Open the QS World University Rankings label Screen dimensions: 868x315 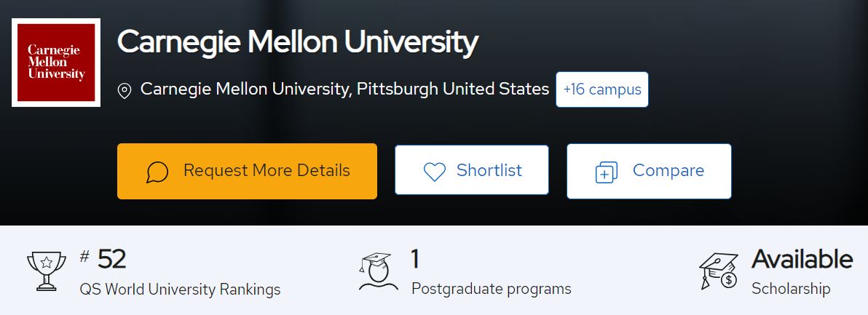(x=180, y=289)
